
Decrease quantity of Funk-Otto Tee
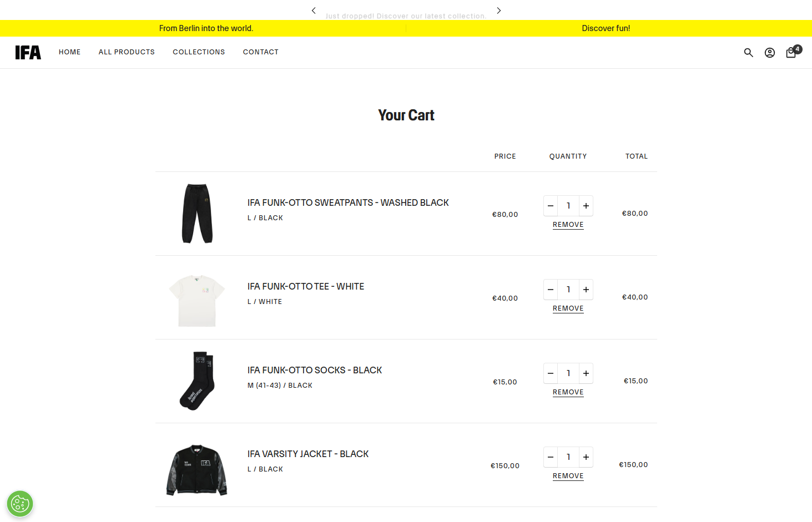pyautogui.click(x=551, y=290)
